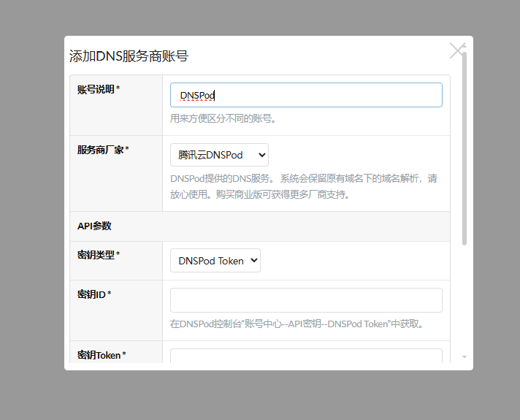Click the 密钥类型 field label
The width and height of the screenshot is (520, 420).
tap(99, 255)
